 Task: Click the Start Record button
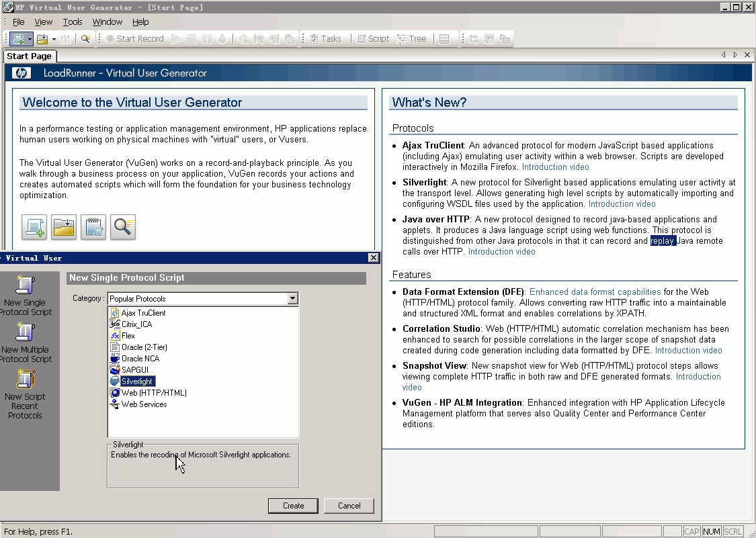click(134, 39)
